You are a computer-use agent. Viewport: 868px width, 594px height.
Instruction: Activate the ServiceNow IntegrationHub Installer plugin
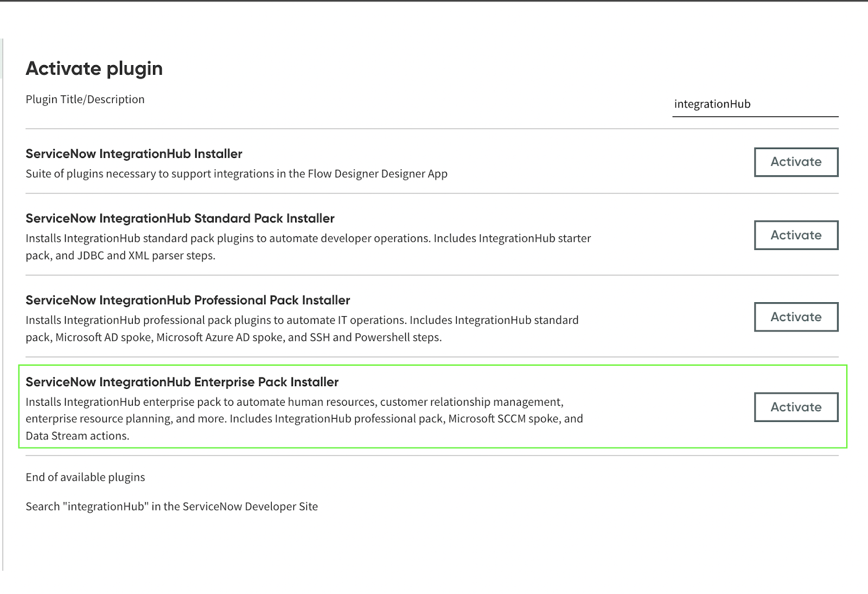pyautogui.click(x=796, y=162)
